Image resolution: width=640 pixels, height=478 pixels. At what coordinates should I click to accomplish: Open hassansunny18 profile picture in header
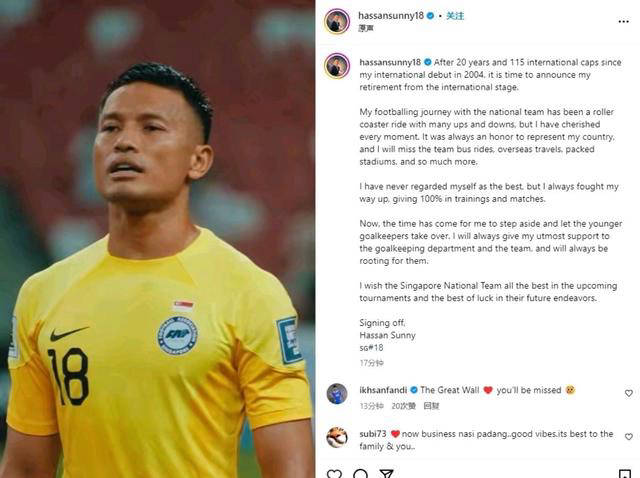[x=337, y=21]
